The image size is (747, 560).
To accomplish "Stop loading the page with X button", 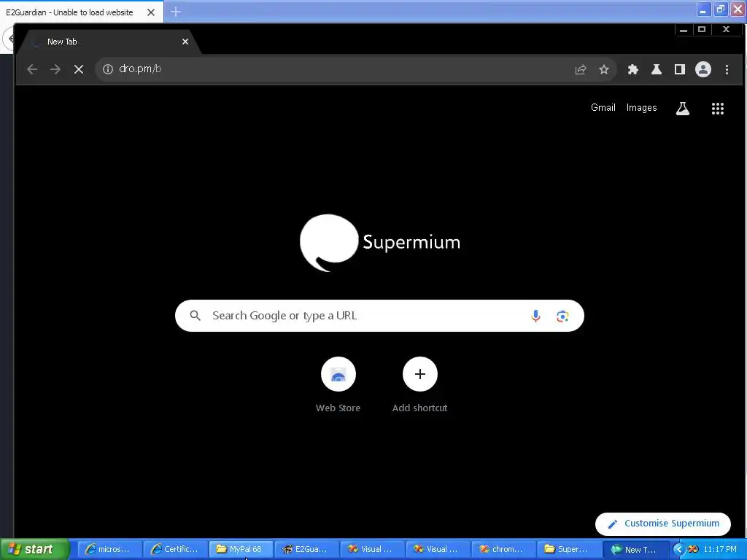I will pyautogui.click(x=79, y=69).
